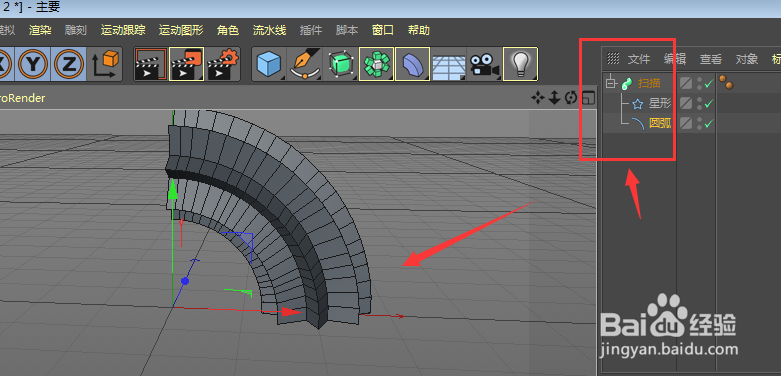Image resolution: width=781 pixels, height=376 pixels.
Task: Click the layer square for 扫描
Action: pyautogui.click(x=686, y=83)
